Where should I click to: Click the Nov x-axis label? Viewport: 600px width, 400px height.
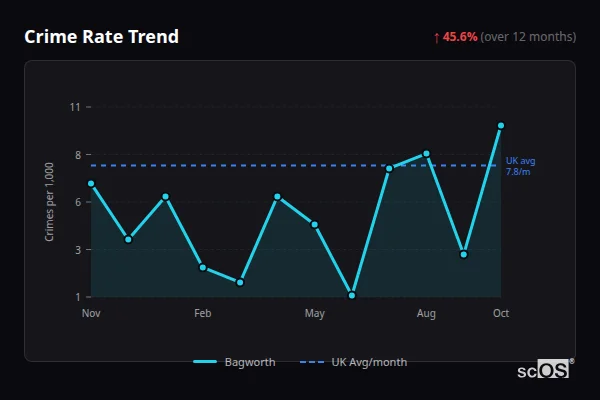91,313
